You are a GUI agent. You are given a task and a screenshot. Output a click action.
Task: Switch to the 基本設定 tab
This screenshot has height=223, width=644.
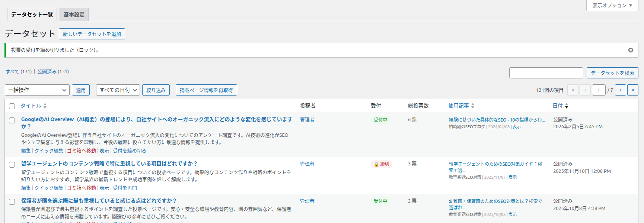74,14
